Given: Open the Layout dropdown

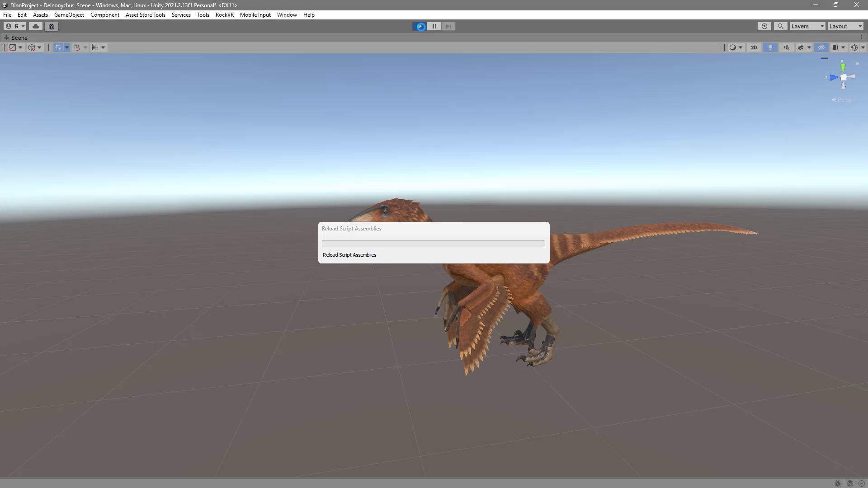Looking at the screenshot, I should 845,26.
